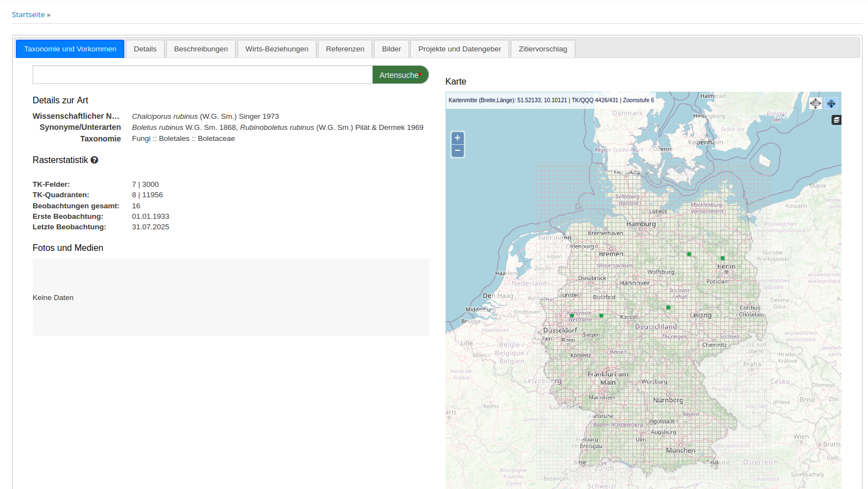Click the green occurrence marker northeast of Berlin

(x=722, y=258)
